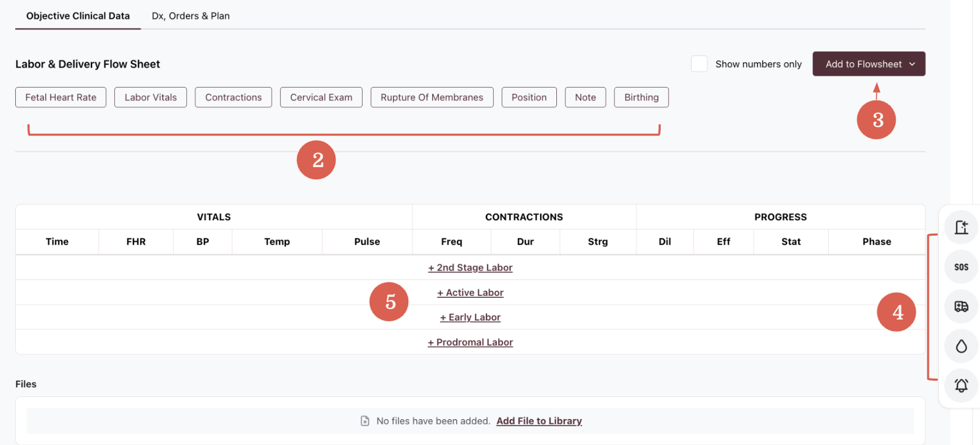Select Labor Vitals filter button
980x445 pixels.
(151, 97)
